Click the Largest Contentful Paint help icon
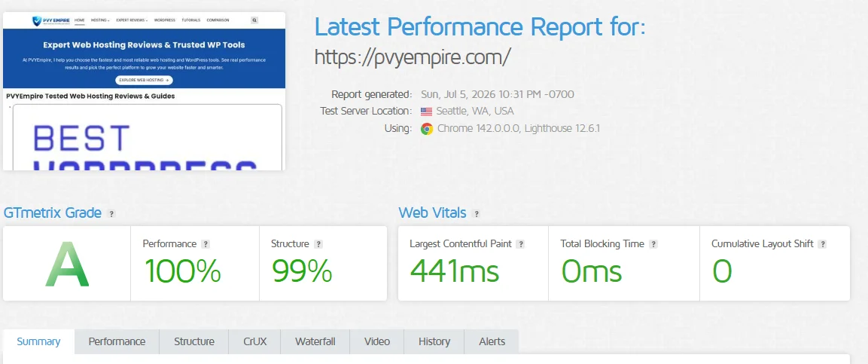Viewport: 868px width, 364px height. pyautogui.click(x=520, y=243)
